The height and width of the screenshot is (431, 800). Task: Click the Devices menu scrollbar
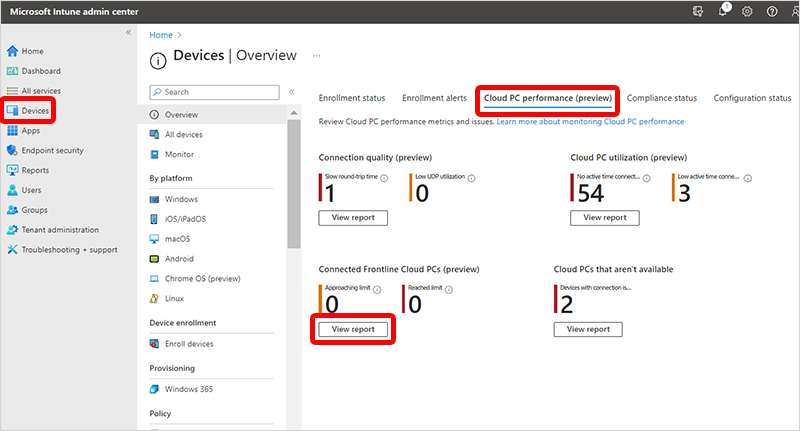tap(294, 184)
